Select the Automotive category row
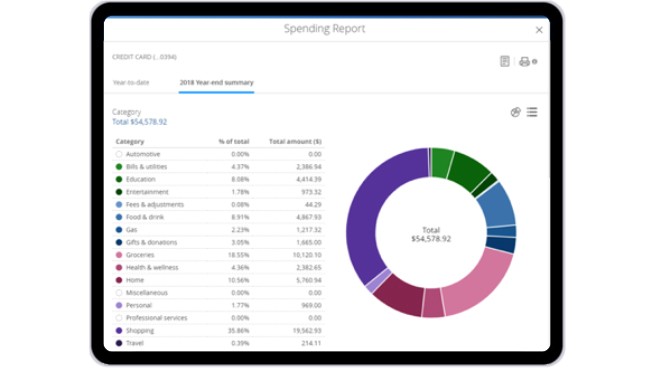Image resolution: width=654 pixels, height=368 pixels. click(x=218, y=154)
